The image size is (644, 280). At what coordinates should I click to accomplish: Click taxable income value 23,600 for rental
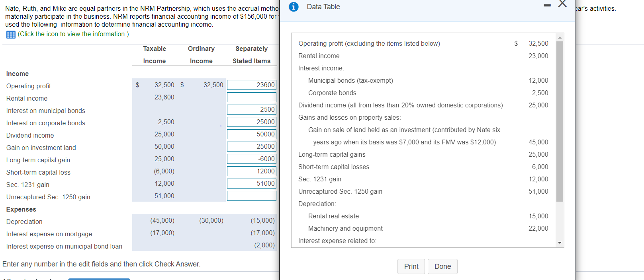[164, 97]
